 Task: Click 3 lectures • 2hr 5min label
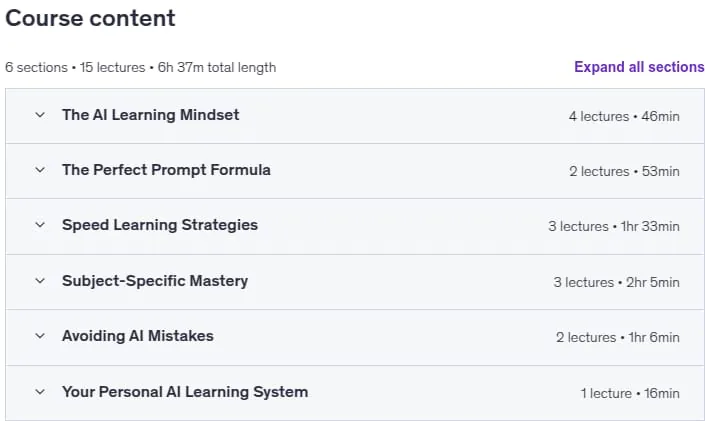616,282
